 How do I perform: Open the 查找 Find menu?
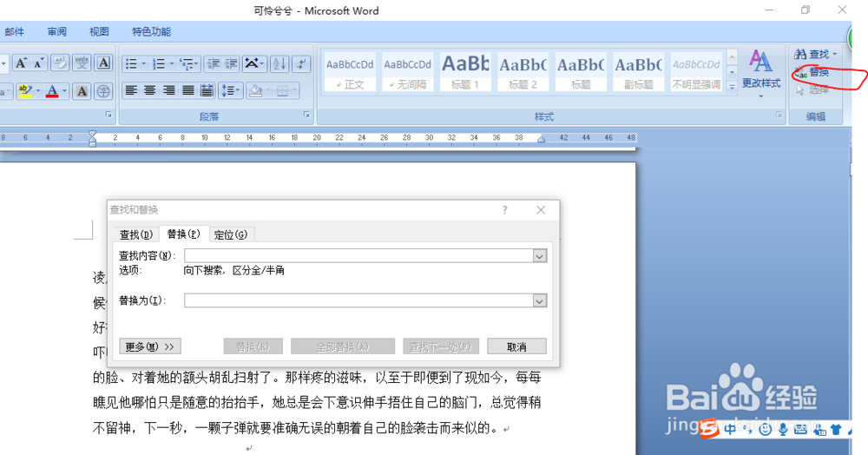pyautogui.click(x=815, y=54)
